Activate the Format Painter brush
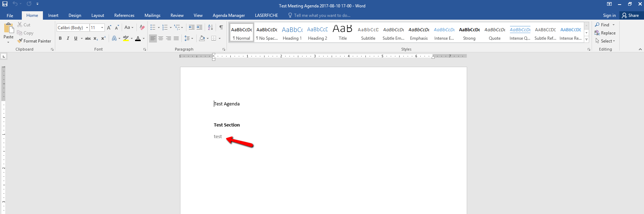 tap(34, 41)
